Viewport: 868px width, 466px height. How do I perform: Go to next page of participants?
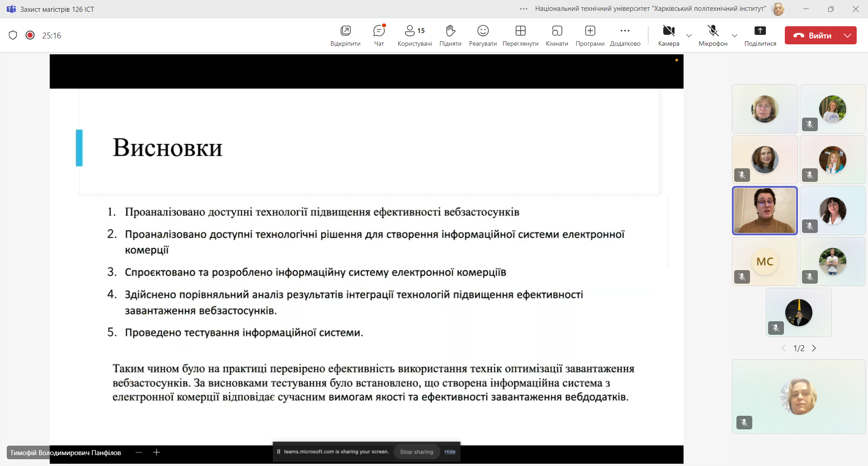pyautogui.click(x=814, y=348)
